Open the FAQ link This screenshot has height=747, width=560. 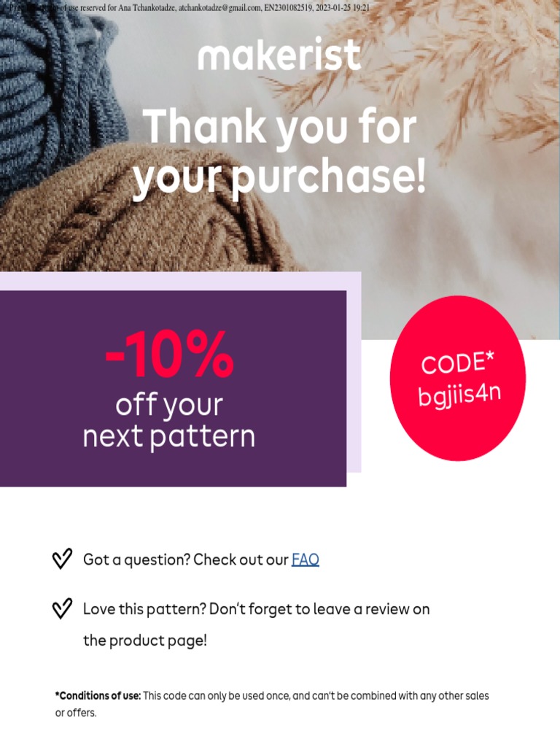(305, 560)
